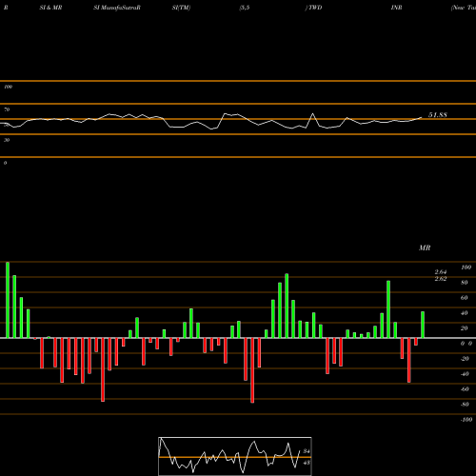Click the MR axis label -60
The width and height of the screenshot is (476, 476).
(465, 389)
